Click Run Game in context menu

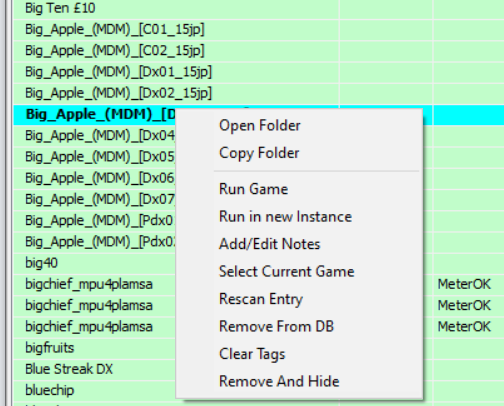tap(253, 189)
